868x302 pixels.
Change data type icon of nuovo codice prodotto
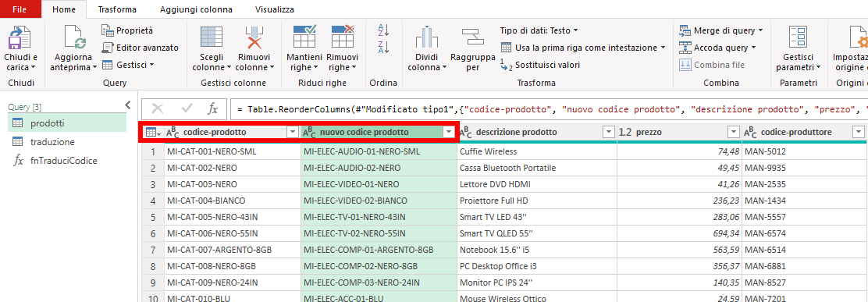tap(309, 133)
